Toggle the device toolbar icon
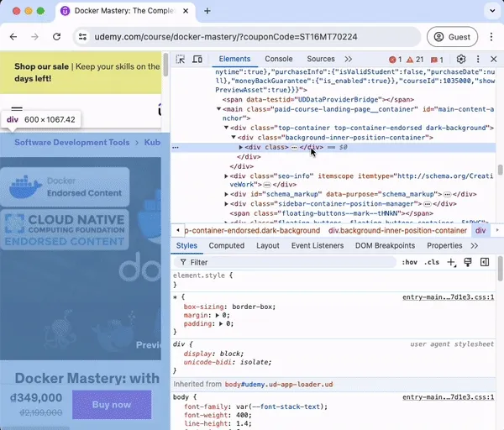Viewport: 504px width, 430px height. click(x=197, y=59)
